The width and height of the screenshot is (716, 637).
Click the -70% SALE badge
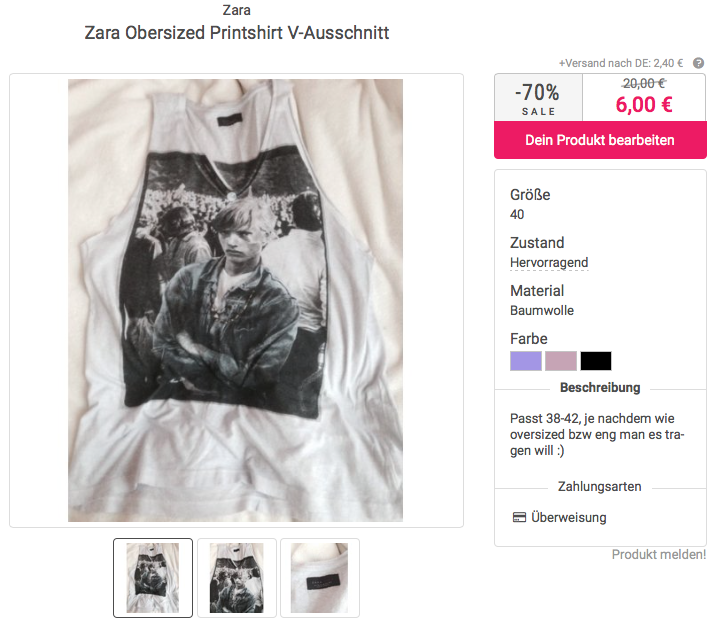tap(538, 98)
